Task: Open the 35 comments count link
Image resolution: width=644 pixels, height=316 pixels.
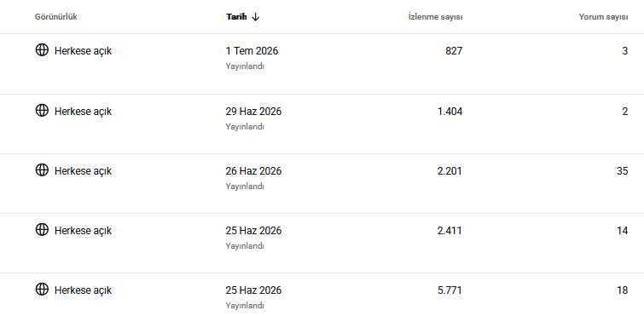Action: point(622,171)
